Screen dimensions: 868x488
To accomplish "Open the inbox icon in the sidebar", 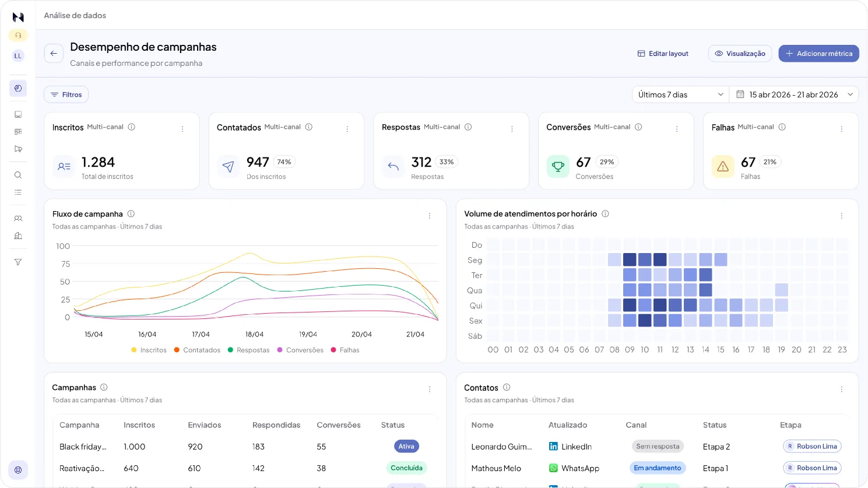I will pos(18,115).
